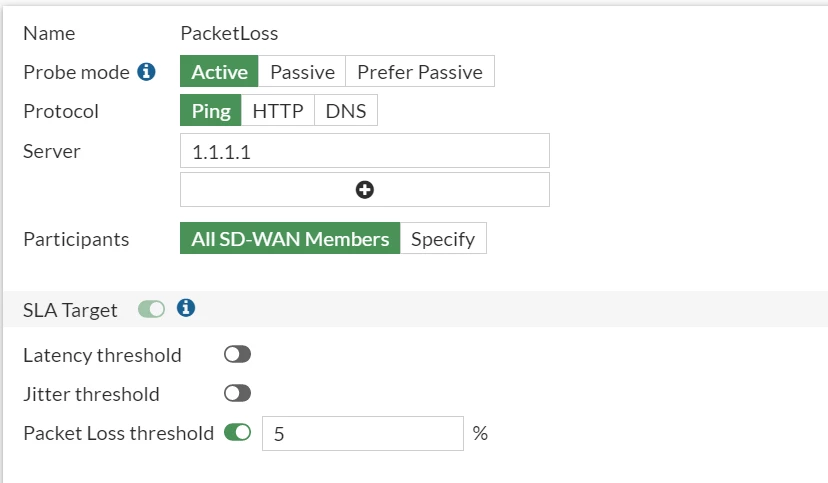Screen dimensions: 828x483
Task: Choose Prefer Passive probe mode
Action: pyautogui.click(x=420, y=71)
